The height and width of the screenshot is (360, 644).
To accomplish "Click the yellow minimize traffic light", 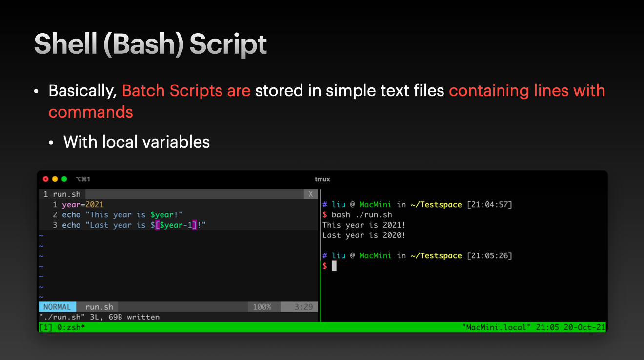I will [x=55, y=179].
